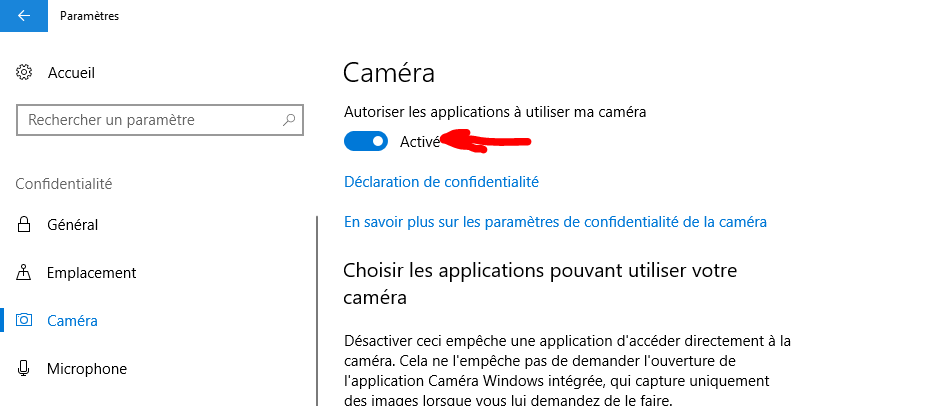Screen dimensions: 940x406
Task: Disable the camera access toggle switch
Action: 366,142
